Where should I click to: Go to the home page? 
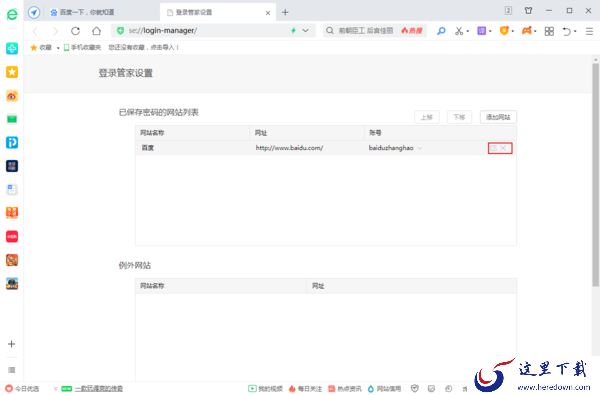click(96, 31)
